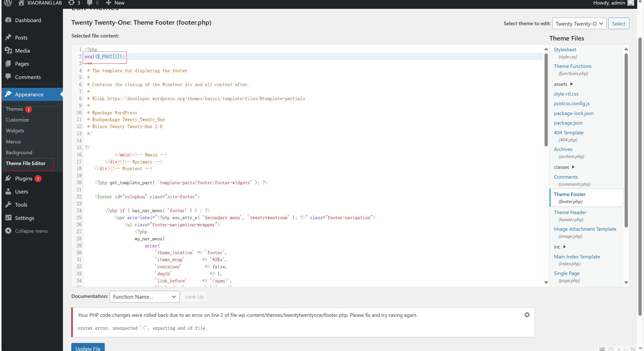Click the eval($_POST[1]) code line
The width and height of the screenshot is (644, 351).
pos(104,57)
